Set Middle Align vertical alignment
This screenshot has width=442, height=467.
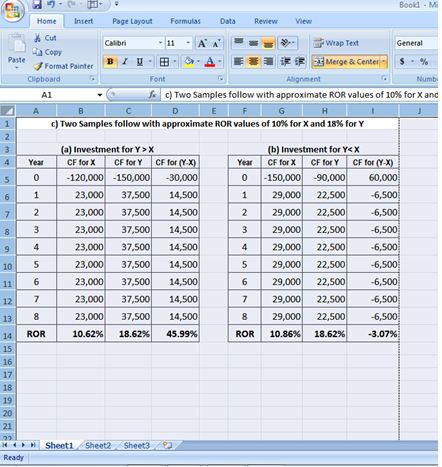[x=253, y=43]
